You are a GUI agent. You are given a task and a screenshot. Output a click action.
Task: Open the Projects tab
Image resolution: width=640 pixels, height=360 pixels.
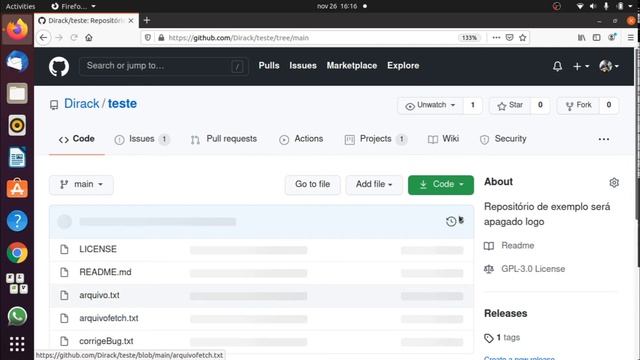point(376,139)
